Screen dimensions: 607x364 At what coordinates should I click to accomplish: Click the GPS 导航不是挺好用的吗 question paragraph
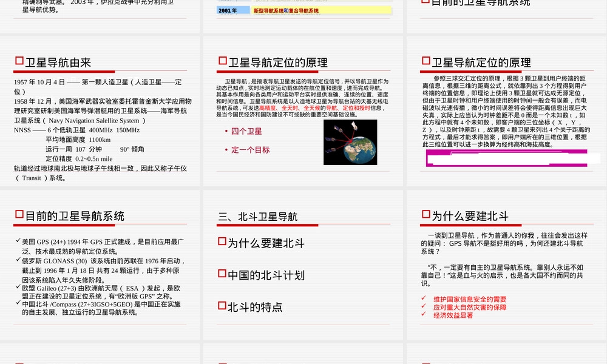504,243
